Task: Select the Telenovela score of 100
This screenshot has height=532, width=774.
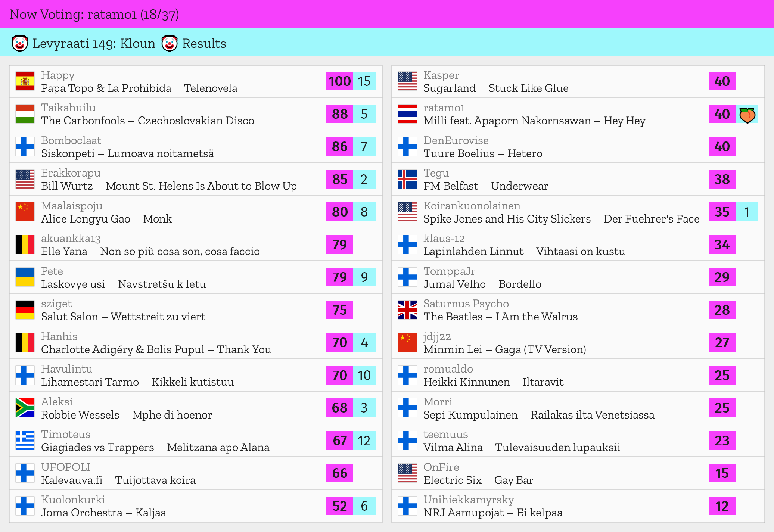Action: tap(339, 81)
